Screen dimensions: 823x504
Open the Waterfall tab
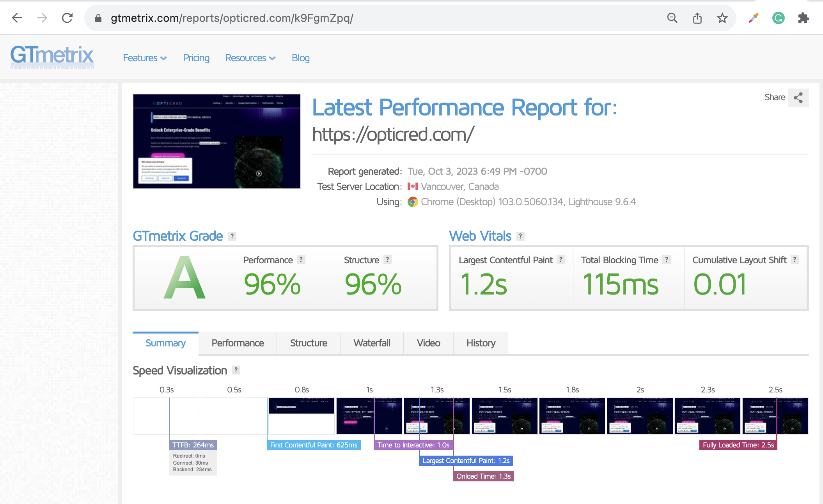(x=372, y=343)
